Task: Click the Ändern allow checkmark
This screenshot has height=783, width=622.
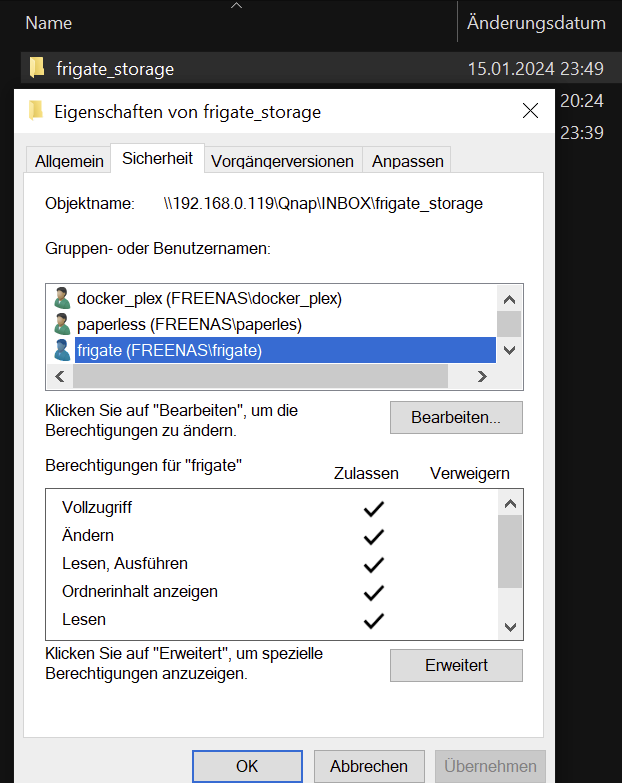Action: [374, 536]
